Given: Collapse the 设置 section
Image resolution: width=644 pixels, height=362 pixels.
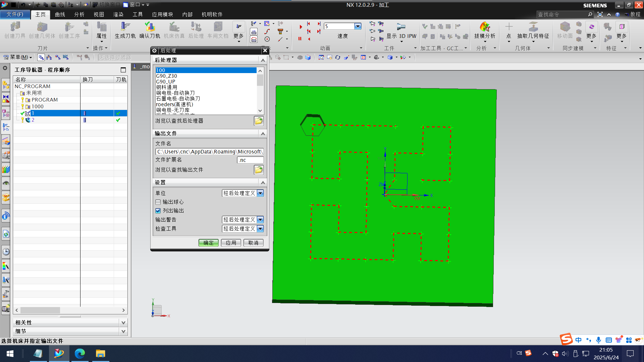Looking at the screenshot, I should (x=263, y=183).
